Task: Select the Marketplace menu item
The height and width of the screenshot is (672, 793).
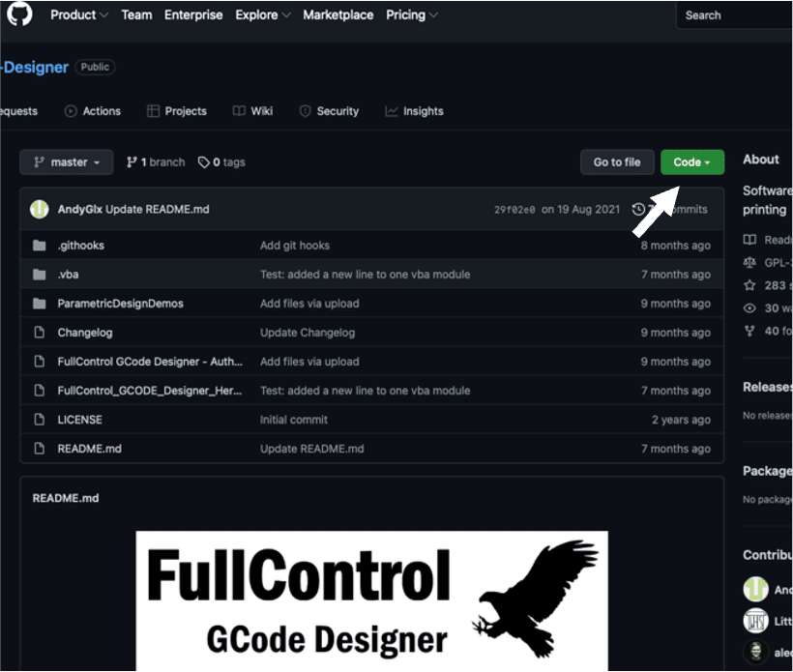Action: tap(338, 15)
